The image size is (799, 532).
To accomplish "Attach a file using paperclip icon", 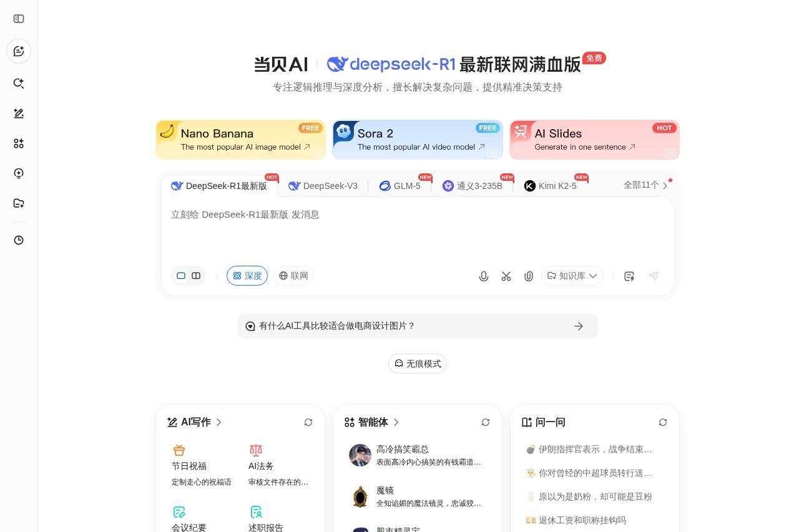I will point(529,276).
